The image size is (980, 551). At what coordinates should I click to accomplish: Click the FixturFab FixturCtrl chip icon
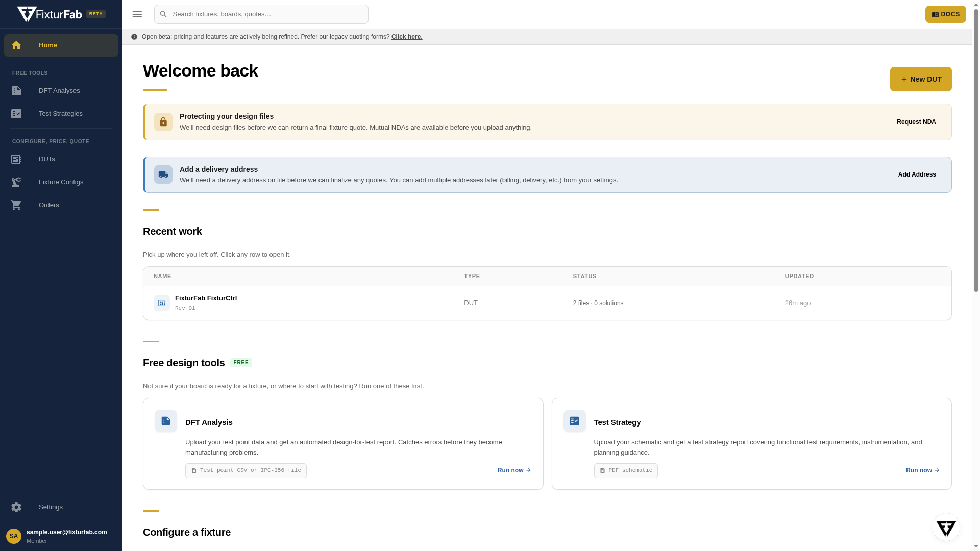point(162,303)
